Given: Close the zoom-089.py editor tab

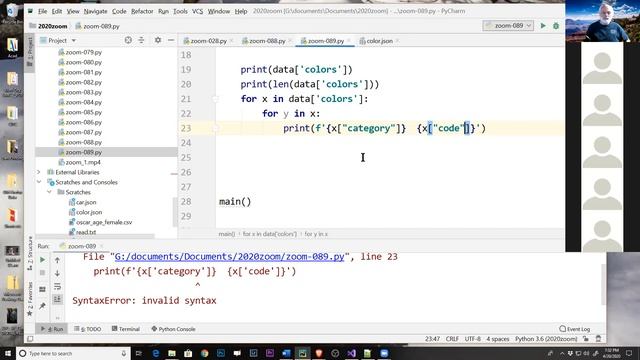Looking at the screenshot, I should (x=349, y=41).
